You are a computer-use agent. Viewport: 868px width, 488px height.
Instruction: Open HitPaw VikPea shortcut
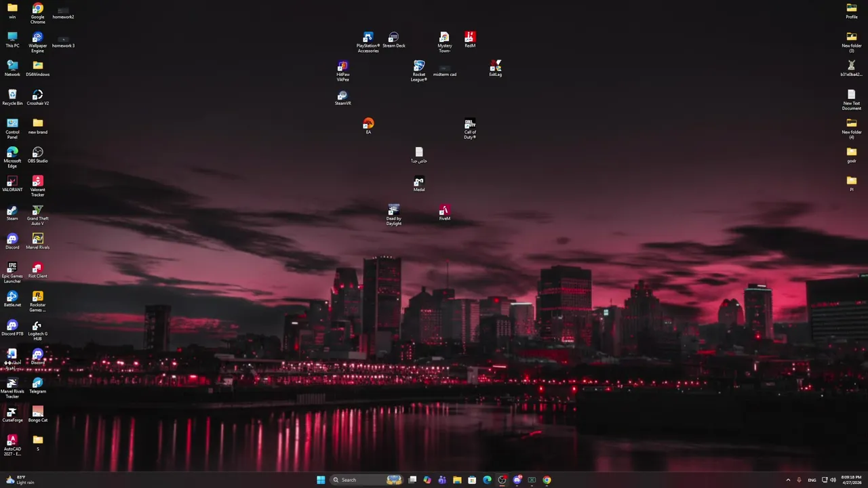click(343, 70)
